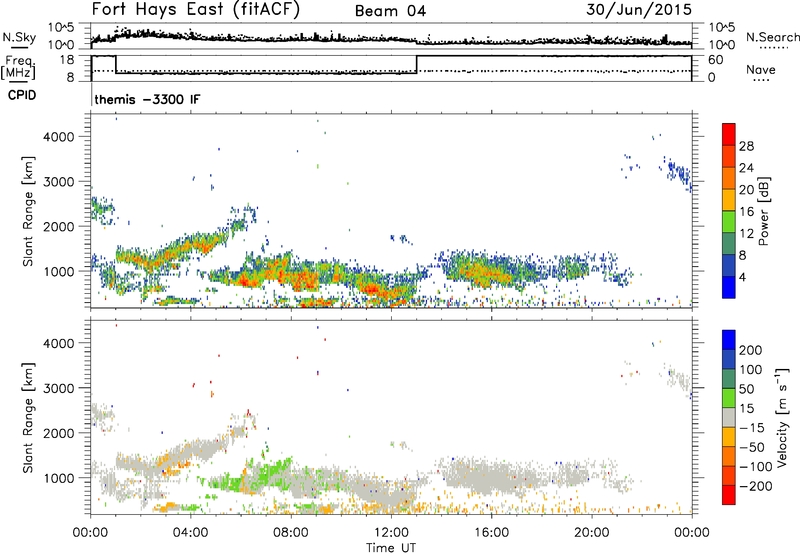Click the 'N.Search' legend label
Viewport: 800px width, 554px height.
click(x=772, y=37)
